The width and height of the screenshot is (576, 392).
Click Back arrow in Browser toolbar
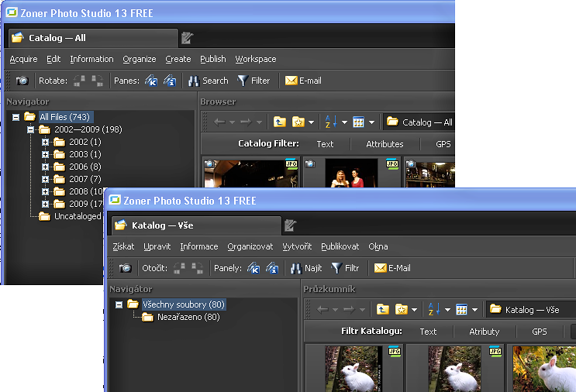click(x=219, y=122)
